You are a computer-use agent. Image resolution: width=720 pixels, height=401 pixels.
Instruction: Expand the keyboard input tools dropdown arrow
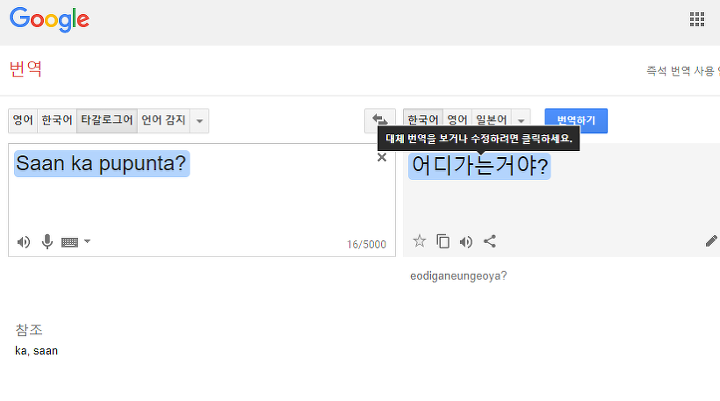pos(87,241)
